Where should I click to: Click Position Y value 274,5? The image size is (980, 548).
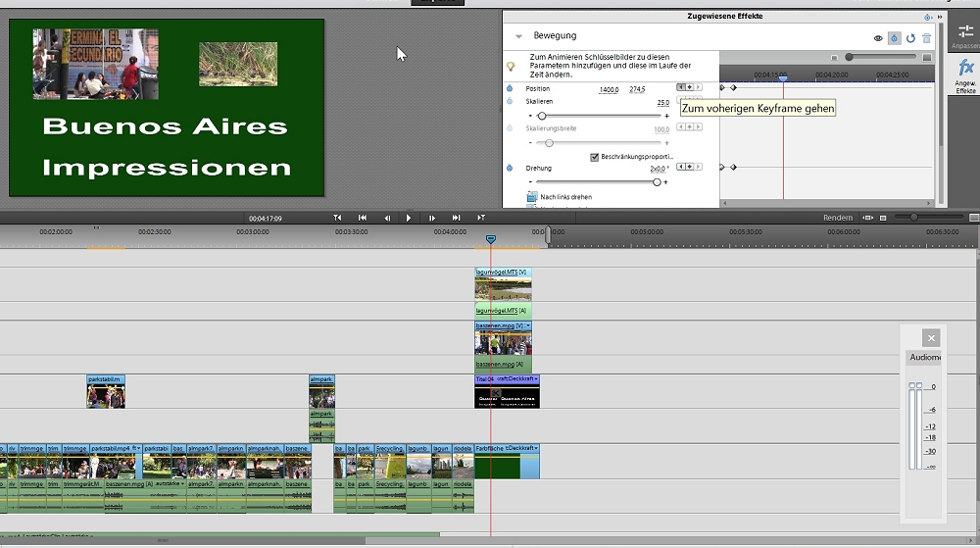637,89
